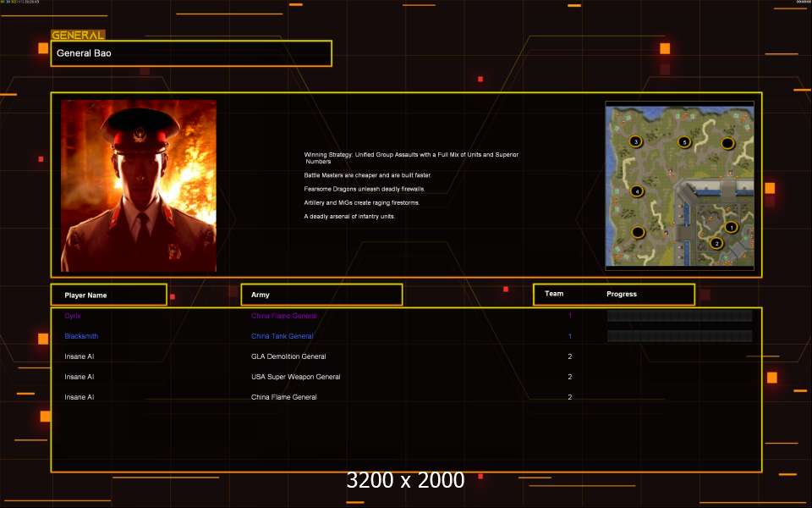Screen dimensions: 812x508
Task: Click the Player Name column header
Action: [x=108, y=295]
